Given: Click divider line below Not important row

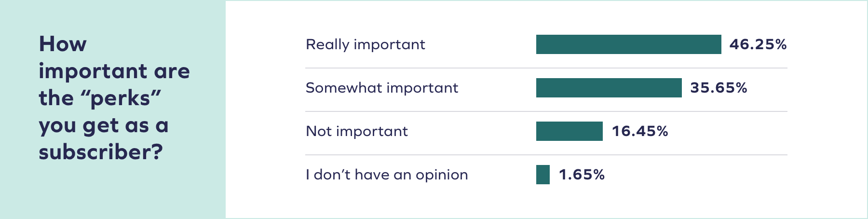Looking at the screenshot, I should [x=546, y=155].
